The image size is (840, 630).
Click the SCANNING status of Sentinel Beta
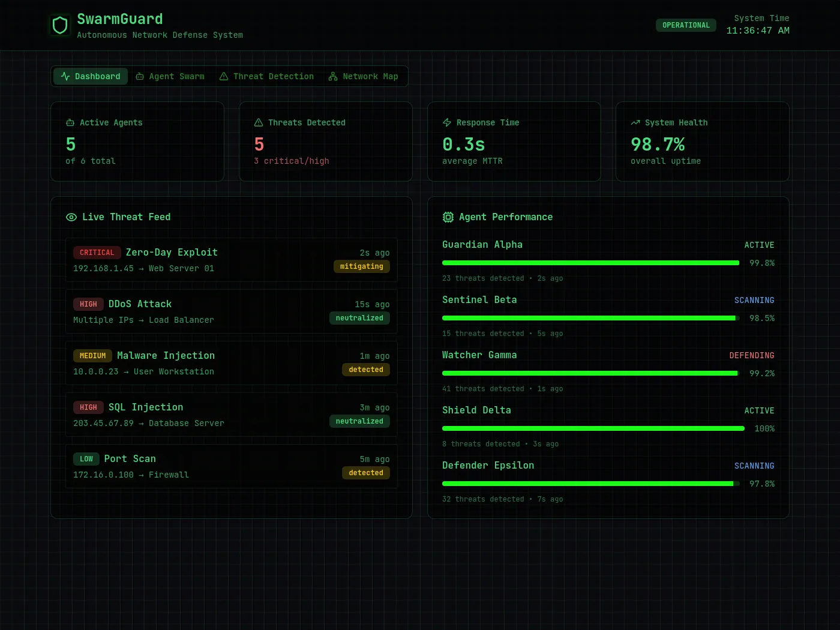[x=754, y=301]
